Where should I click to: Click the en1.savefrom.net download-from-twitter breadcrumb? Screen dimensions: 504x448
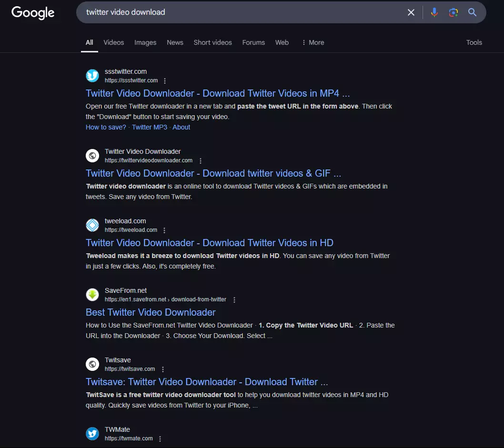tap(165, 299)
